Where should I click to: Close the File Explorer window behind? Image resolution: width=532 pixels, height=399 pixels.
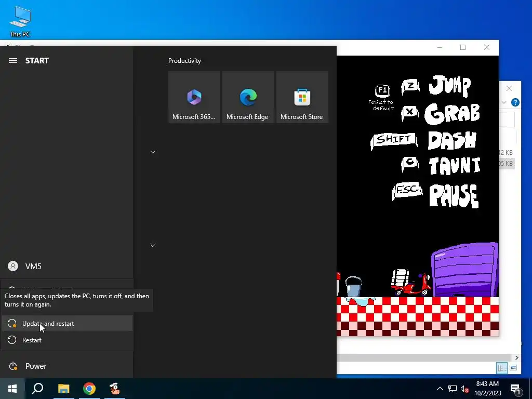pos(509,88)
